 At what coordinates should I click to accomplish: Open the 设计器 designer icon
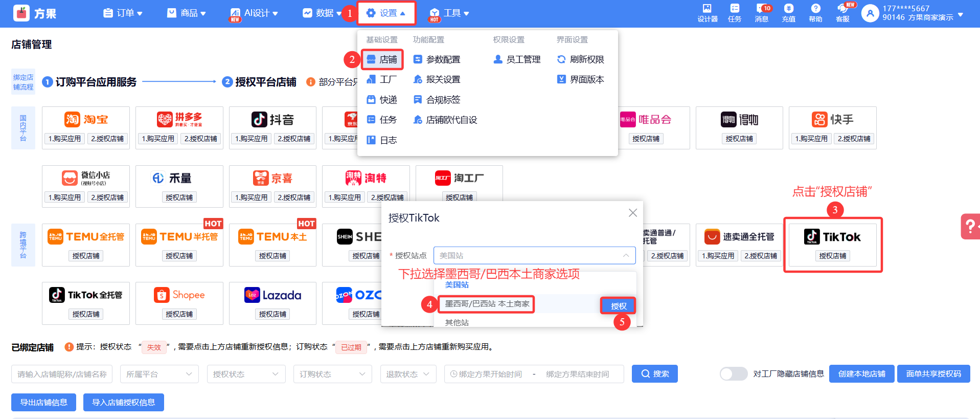[707, 13]
